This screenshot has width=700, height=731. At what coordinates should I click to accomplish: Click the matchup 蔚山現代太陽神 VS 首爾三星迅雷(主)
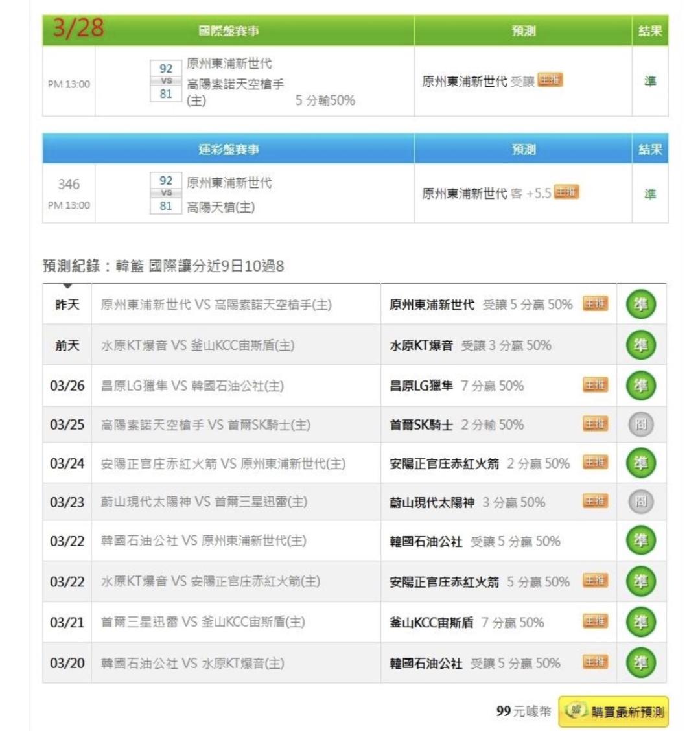(204, 502)
